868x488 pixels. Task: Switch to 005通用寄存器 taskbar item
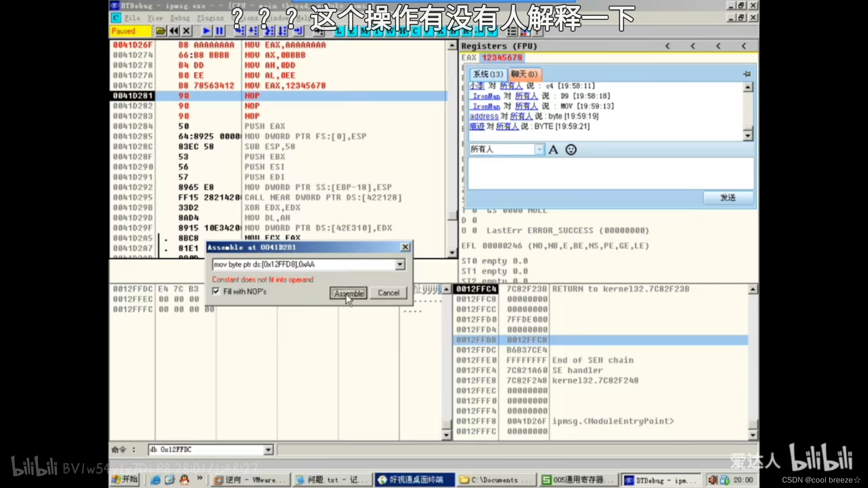tap(579, 480)
